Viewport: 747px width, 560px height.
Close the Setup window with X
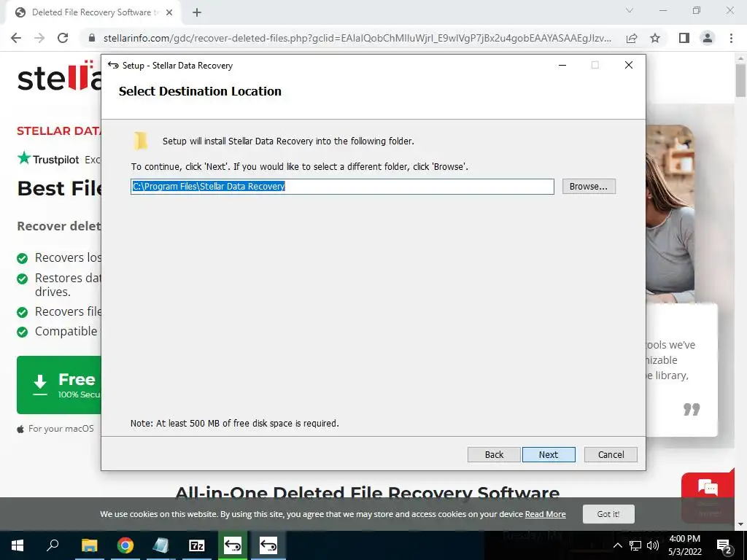629,65
